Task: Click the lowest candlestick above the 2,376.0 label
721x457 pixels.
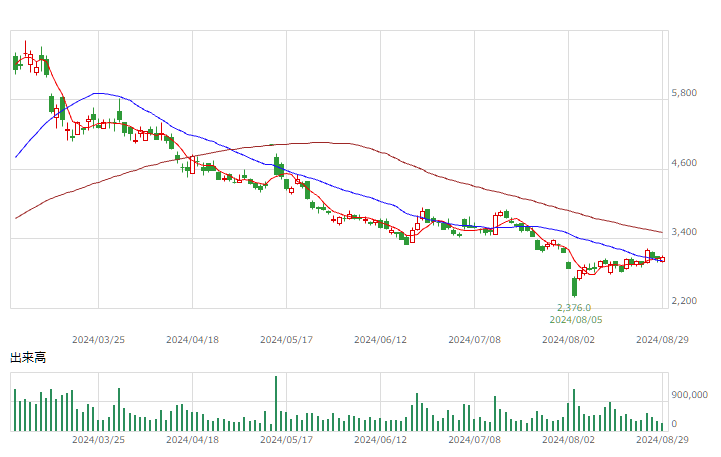Action: click(574, 287)
